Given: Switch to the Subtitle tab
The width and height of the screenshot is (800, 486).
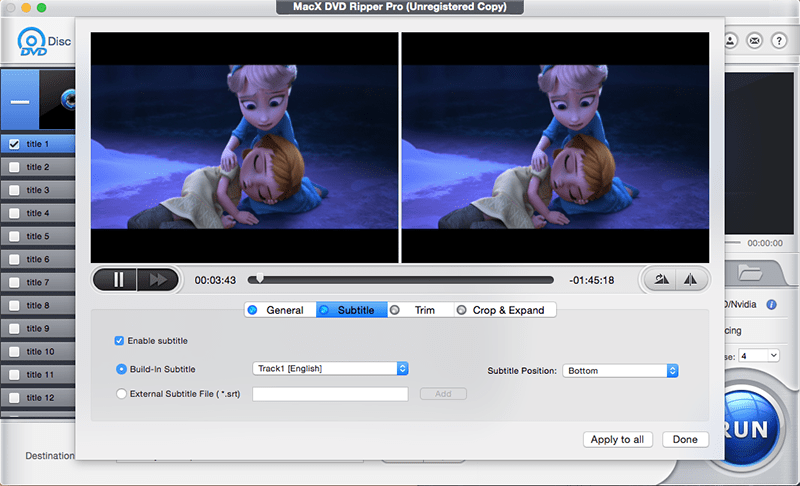Looking at the screenshot, I should click(x=352, y=310).
